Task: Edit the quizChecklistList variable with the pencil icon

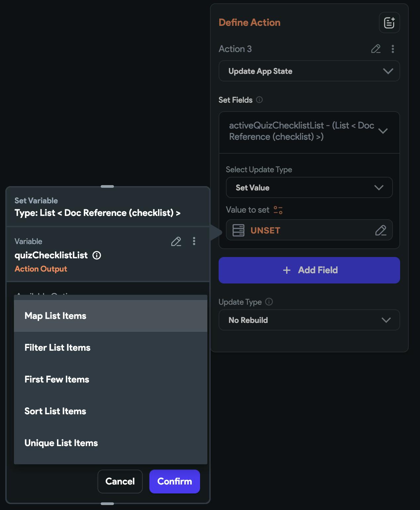Action: [x=176, y=241]
